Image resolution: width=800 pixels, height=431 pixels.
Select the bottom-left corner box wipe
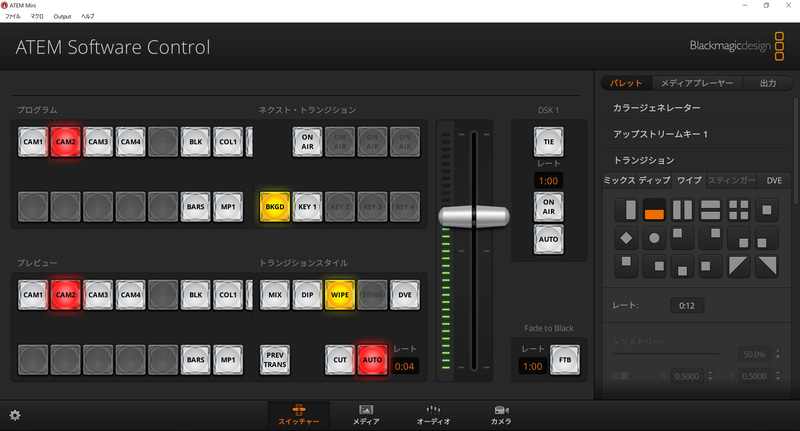tap(766, 238)
